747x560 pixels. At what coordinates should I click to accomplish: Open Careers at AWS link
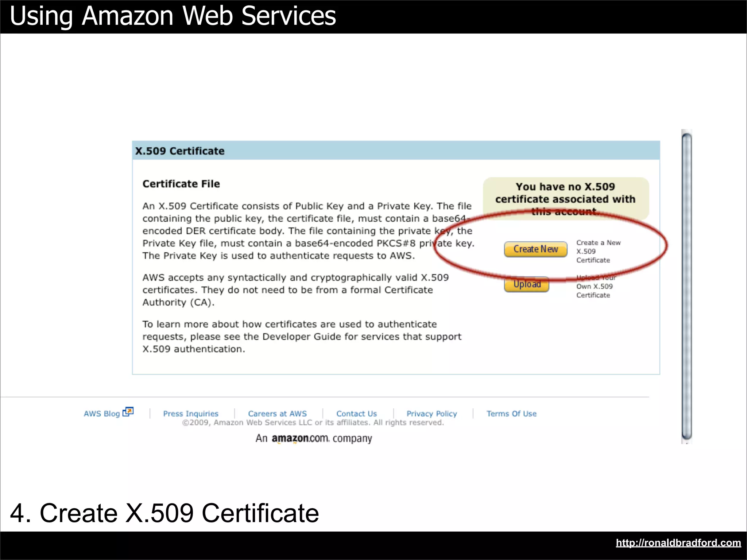[x=277, y=413]
